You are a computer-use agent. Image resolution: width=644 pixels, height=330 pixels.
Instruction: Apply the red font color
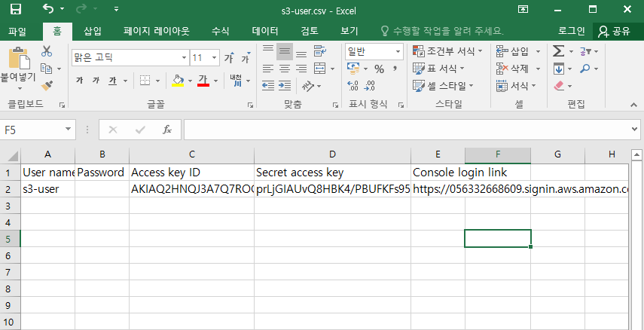coord(203,81)
